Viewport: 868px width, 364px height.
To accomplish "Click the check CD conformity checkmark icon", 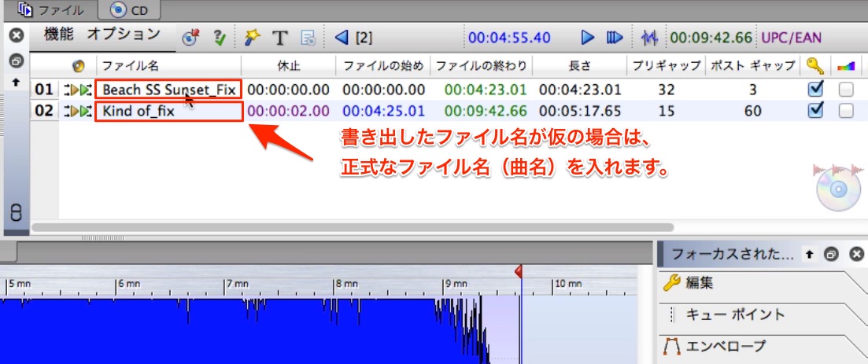I will click(x=220, y=38).
